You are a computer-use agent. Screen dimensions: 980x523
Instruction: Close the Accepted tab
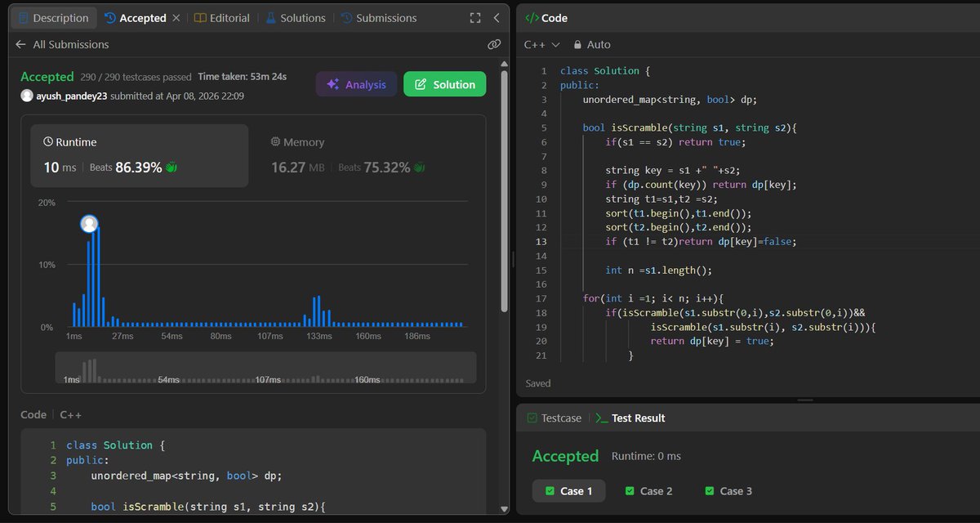click(176, 18)
